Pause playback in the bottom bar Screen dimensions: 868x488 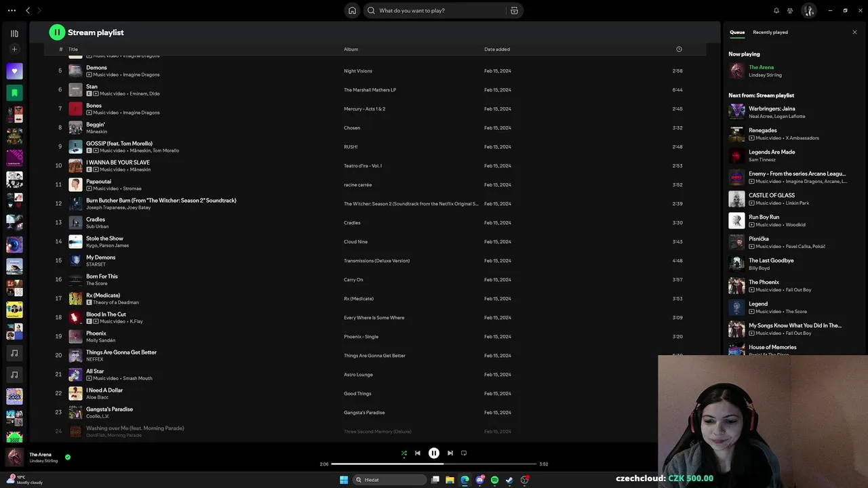tap(434, 453)
